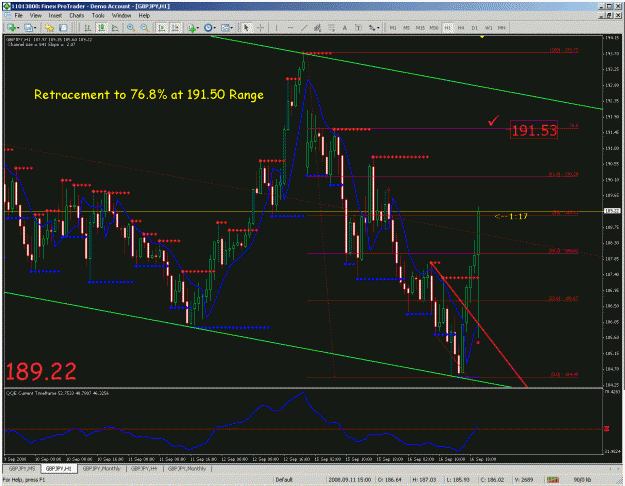Toggle Chart Shift from right border
This screenshot has width=625, height=486.
(x=175, y=28)
